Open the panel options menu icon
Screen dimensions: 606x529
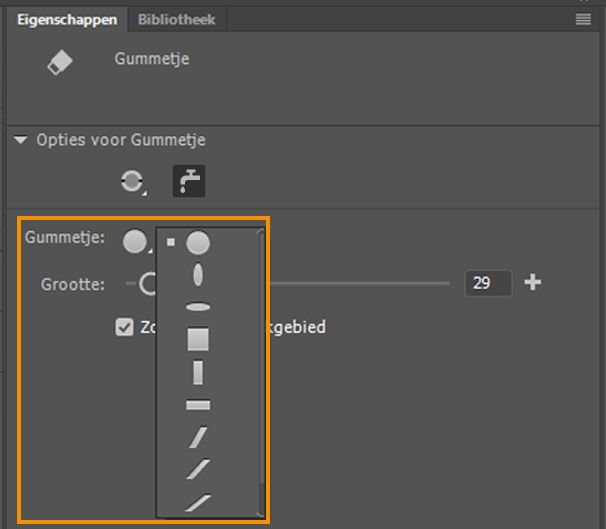coord(584,19)
